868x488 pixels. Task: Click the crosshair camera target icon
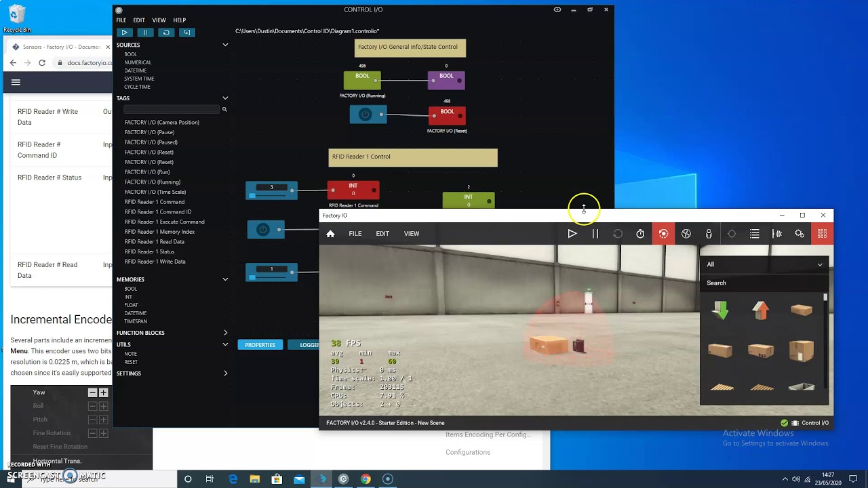tap(732, 234)
